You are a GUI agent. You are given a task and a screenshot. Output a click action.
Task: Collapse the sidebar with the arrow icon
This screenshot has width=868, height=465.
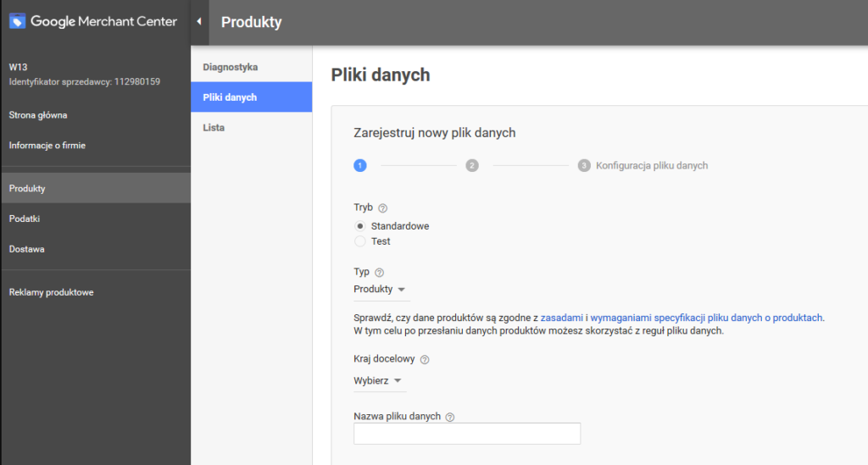click(x=198, y=22)
